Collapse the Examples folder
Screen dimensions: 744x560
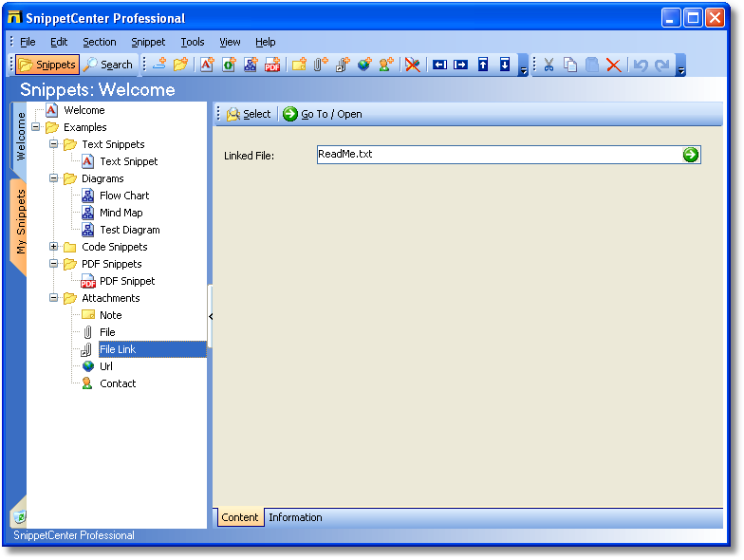click(36, 127)
